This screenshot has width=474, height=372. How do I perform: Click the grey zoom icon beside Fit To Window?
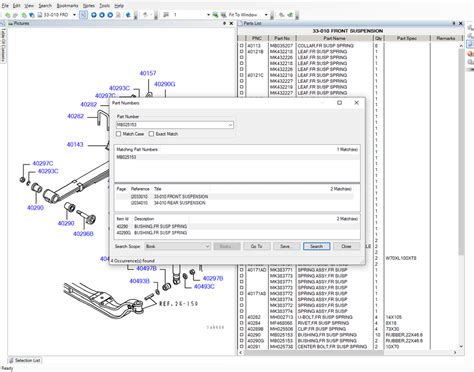223,15
